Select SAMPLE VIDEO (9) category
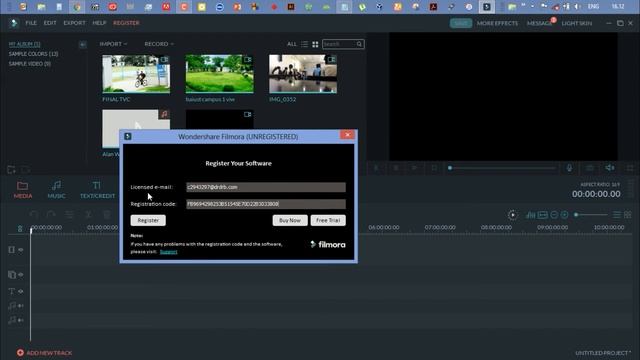The height and width of the screenshot is (360, 640). click(x=30, y=64)
